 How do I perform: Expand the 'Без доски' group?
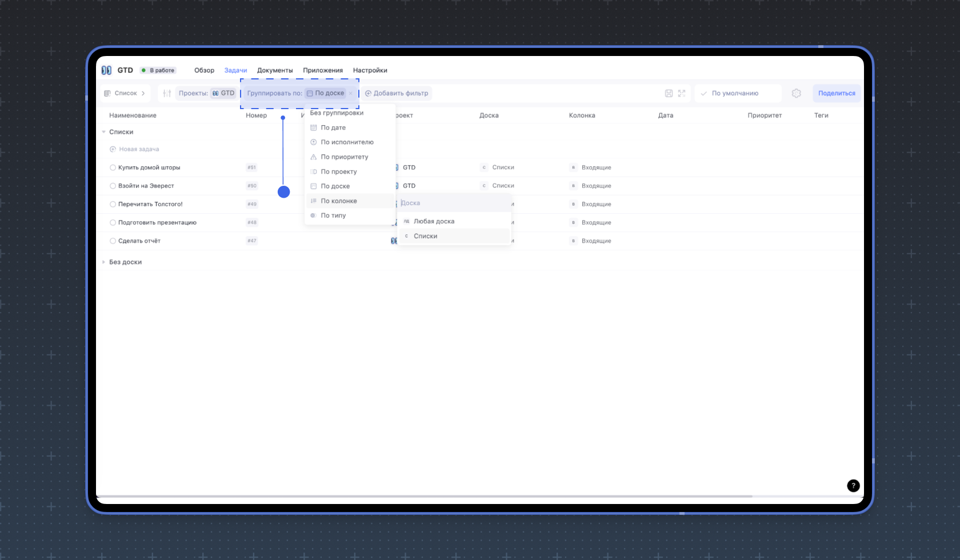(x=103, y=262)
